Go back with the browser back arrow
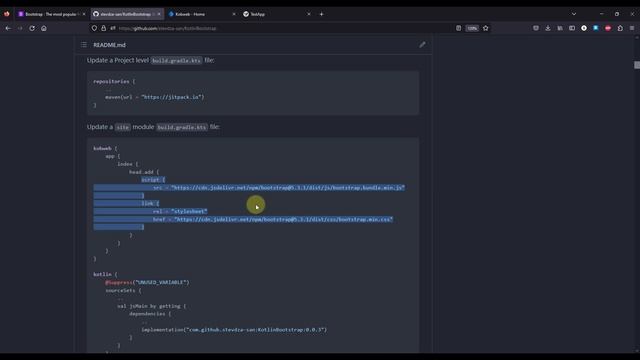The width and height of the screenshot is (640, 360). click(x=8, y=28)
